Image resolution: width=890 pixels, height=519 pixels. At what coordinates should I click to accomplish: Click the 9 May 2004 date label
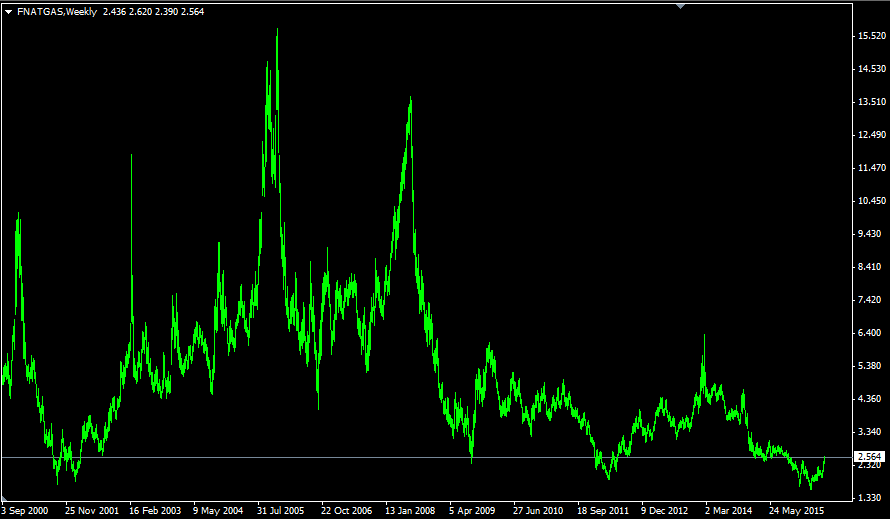pos(218,510)
